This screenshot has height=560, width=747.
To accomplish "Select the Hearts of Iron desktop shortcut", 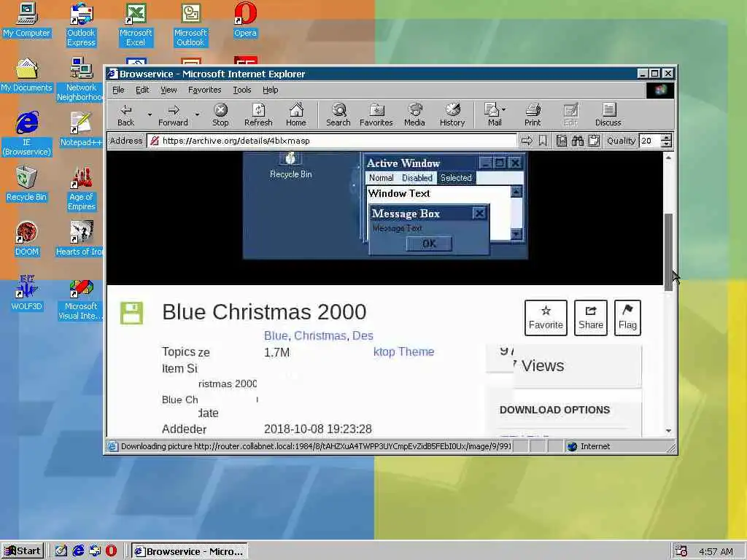I will [80, 238].
